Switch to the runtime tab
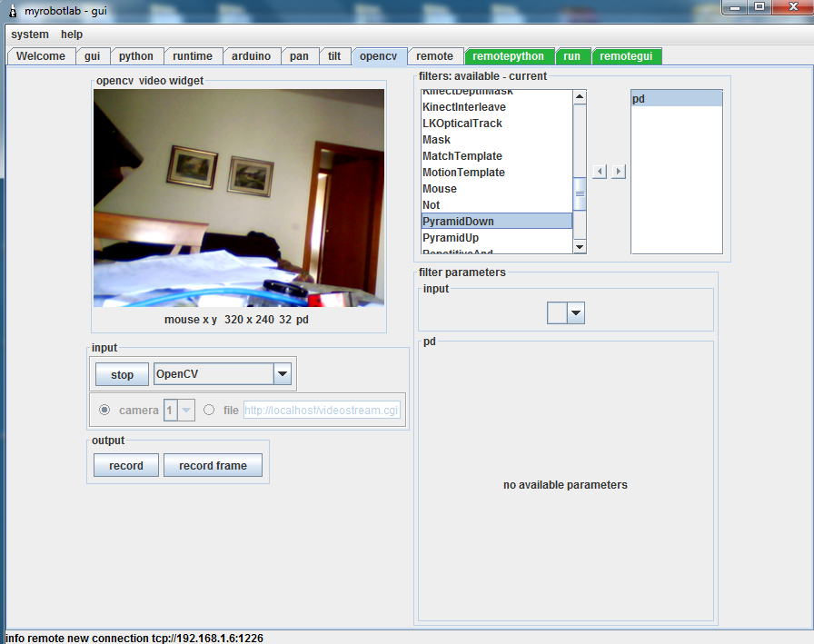 193,56
